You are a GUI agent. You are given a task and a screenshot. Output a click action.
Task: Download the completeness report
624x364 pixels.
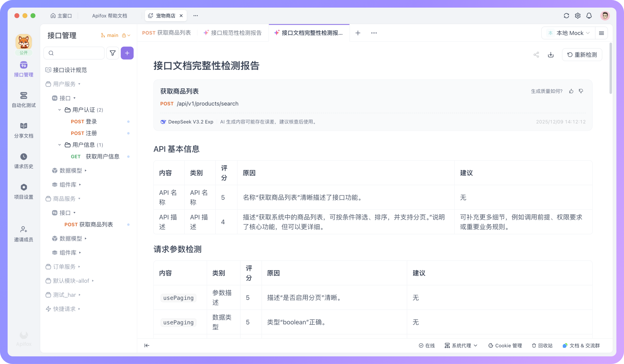551,55
